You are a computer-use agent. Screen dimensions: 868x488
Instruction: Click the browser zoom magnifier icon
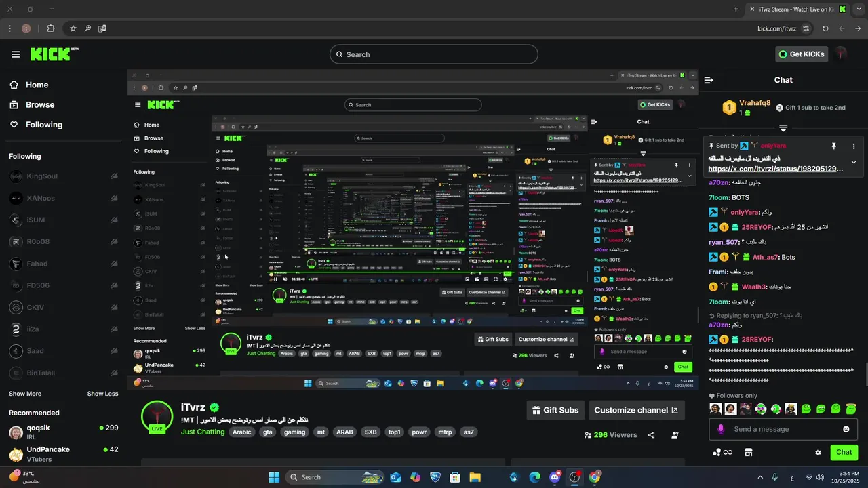pos(87,28)
